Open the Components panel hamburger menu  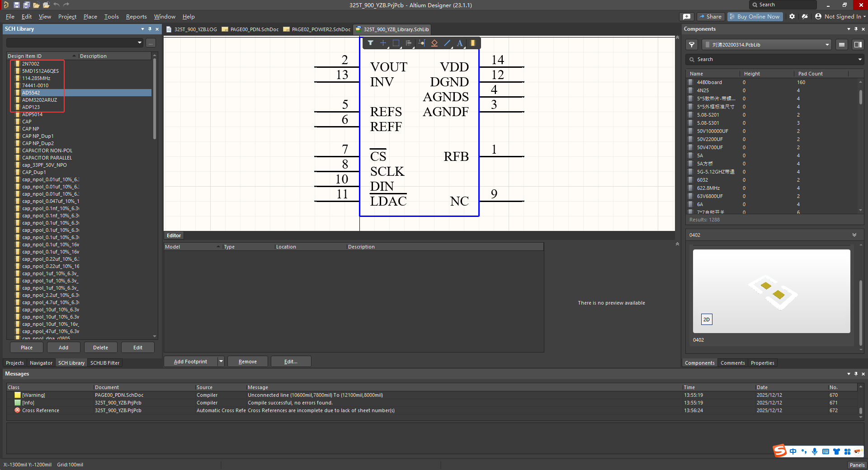pyautogui.click(x=841, y=45)
